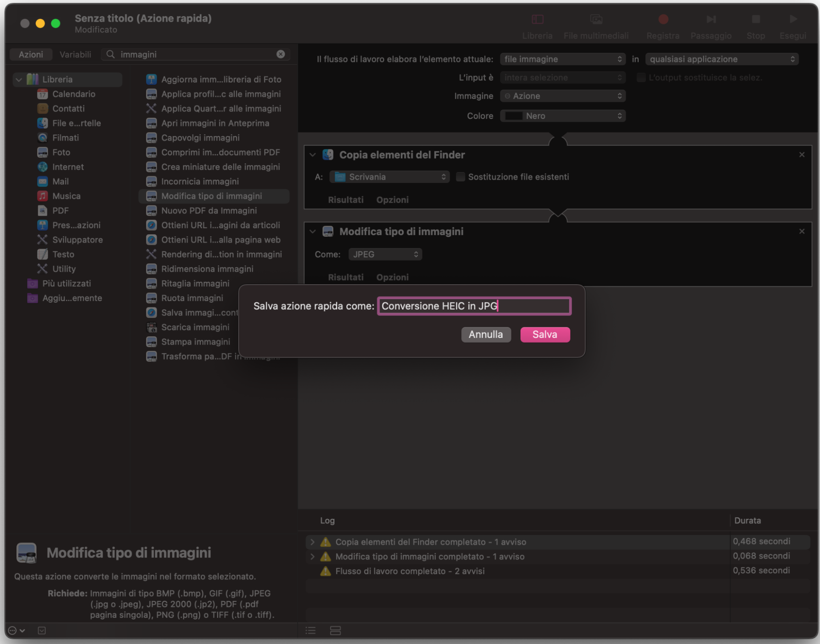The width and height of the screenshot is (820, 644).
Task: Click the Stop toolbar icon
Action: pyautogui.click(x=756, y=19)
